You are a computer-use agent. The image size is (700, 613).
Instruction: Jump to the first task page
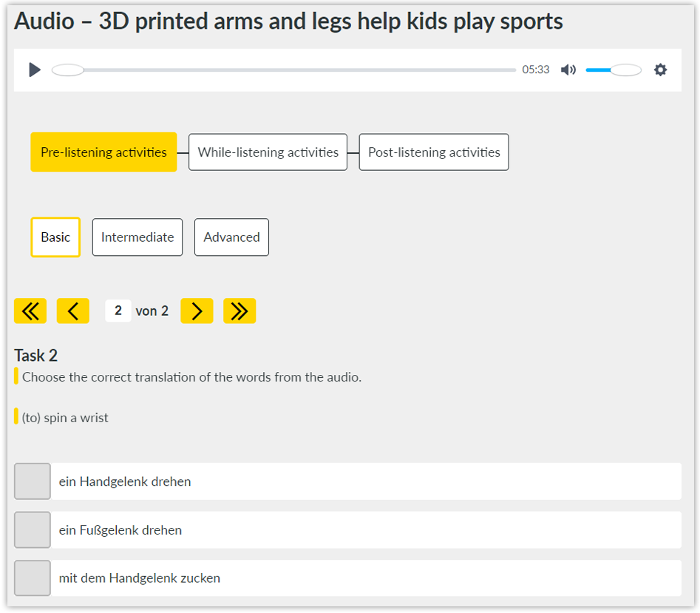(x=30, y=311)
